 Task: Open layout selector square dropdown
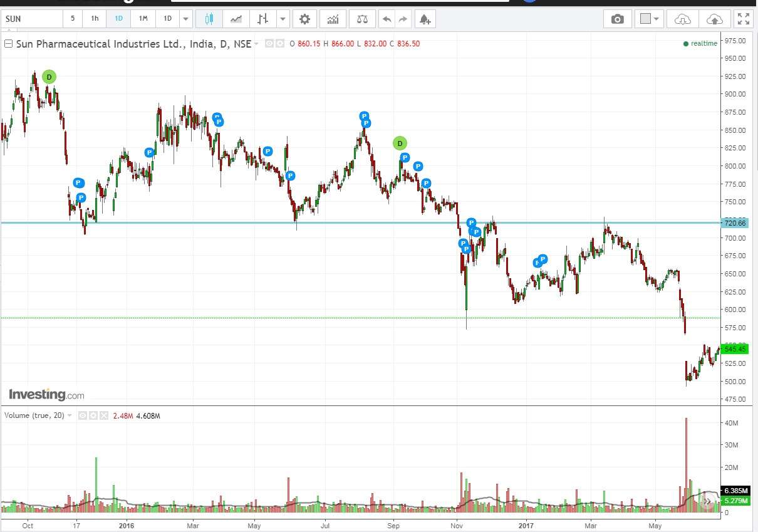[x=648, y=19]
